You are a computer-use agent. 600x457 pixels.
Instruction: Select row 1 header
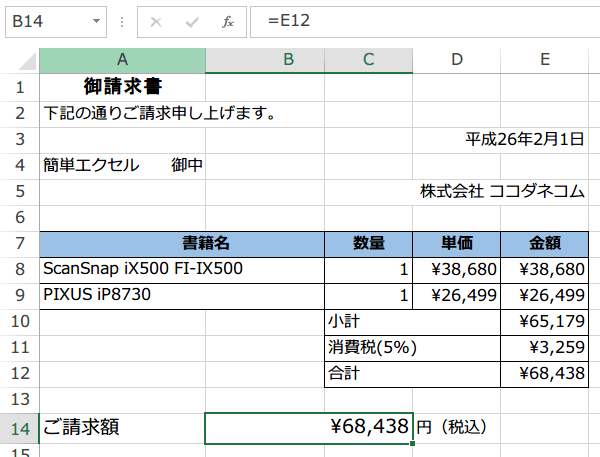click(20, 87)
